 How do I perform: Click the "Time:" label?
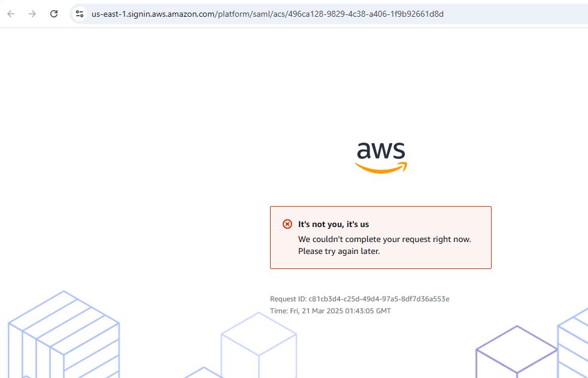[x=278, y=311]
